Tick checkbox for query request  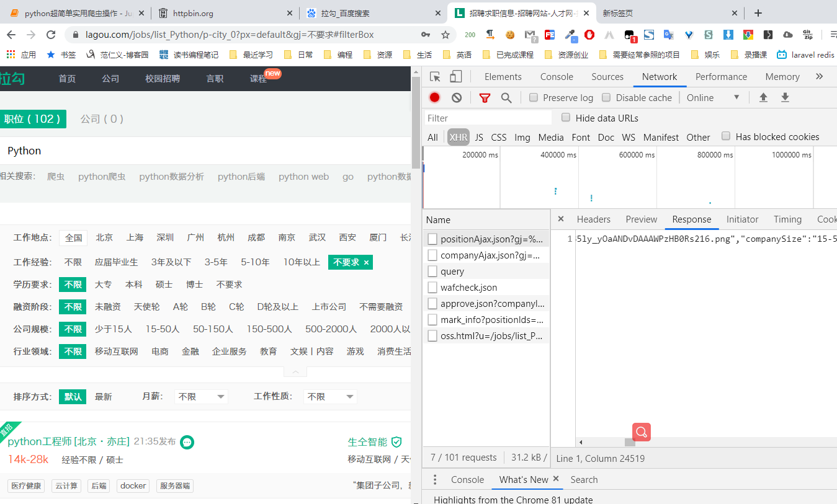(432, 271)
